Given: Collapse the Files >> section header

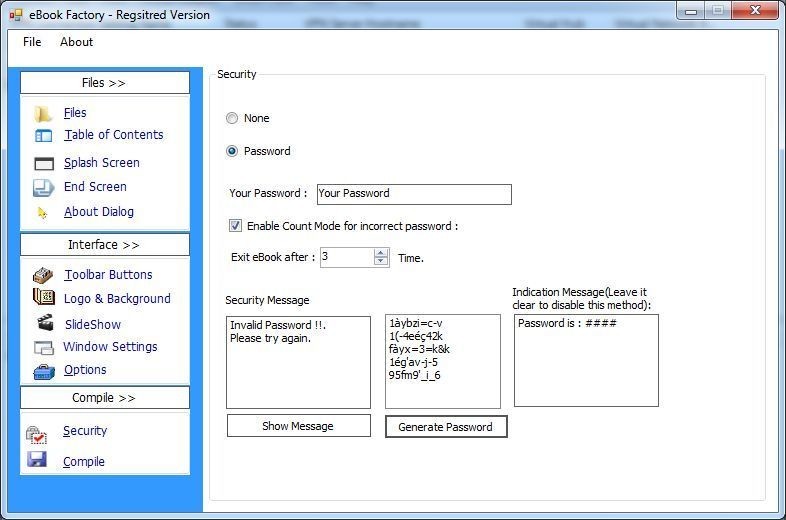Looking at the screenshot, I should (x=105, y=83).
